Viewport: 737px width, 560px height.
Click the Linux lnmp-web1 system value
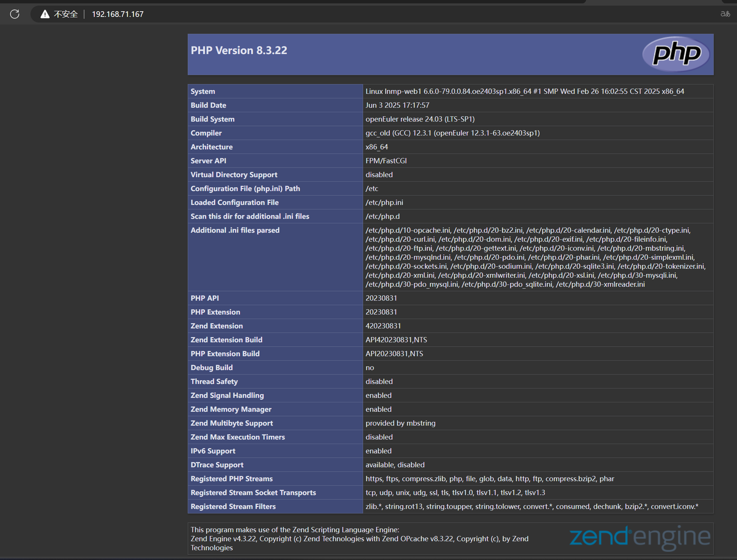525,91
